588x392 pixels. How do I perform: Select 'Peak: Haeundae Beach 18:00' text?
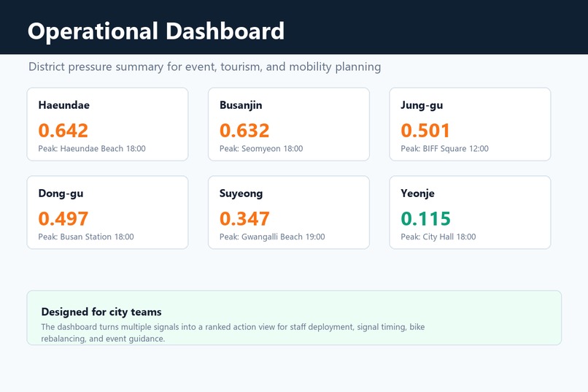click(92, 148)
